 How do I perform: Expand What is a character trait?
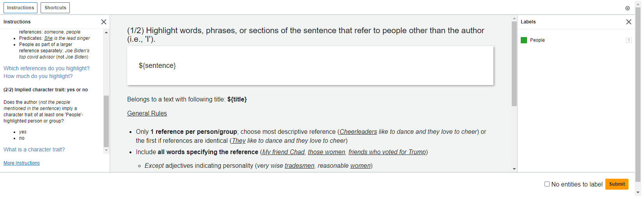tap(34, 149)
